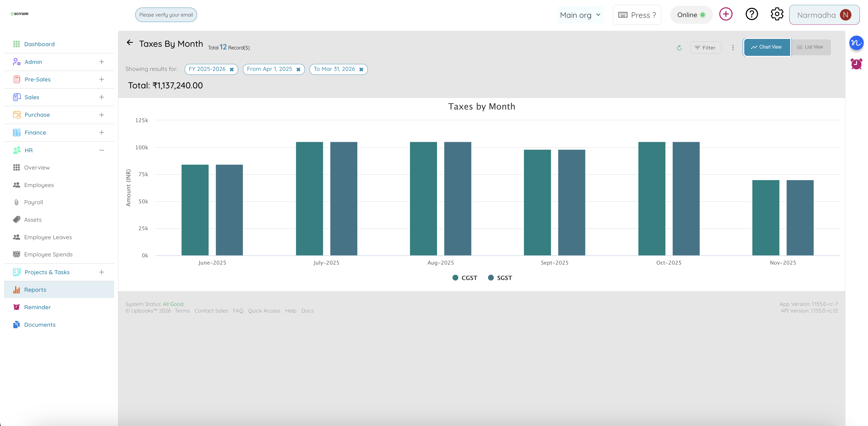Open the Reminder section
The width and height of the screenshot is (868, 426).
[37, 307]
